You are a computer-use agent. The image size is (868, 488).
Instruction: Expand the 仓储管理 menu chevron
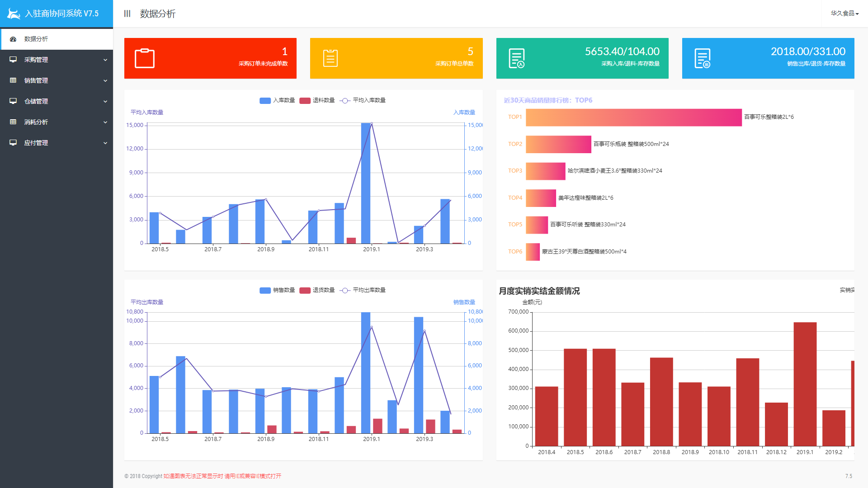coord(105,101)
